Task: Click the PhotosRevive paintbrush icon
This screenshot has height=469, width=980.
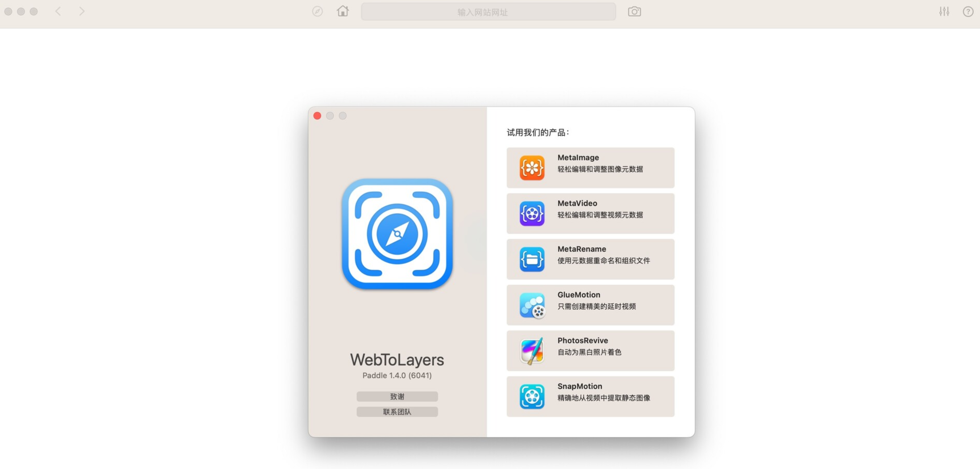Action: pyautogui.click(x=532, y=350)
